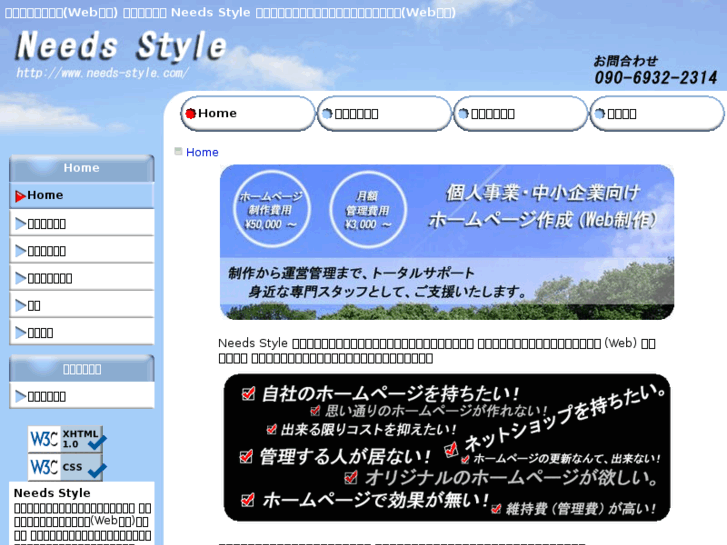The height and width of the screenshot is (545, 727).
Task: Click the red dot icon on the Home tab
Action: point(190,113)
